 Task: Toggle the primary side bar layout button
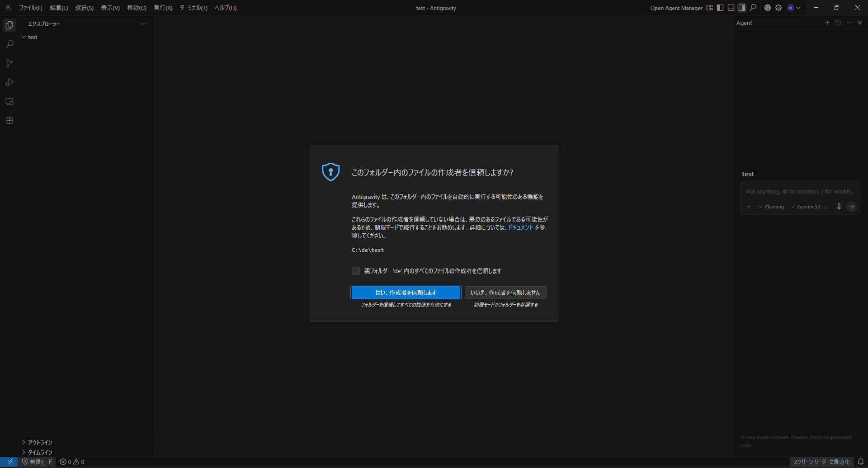[x=720, y=8]
